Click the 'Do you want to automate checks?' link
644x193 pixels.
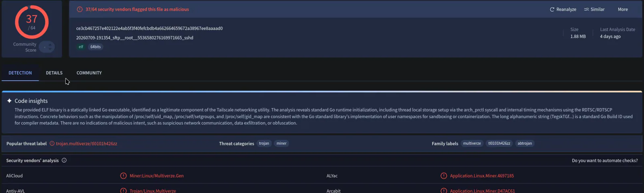[605, 160]
